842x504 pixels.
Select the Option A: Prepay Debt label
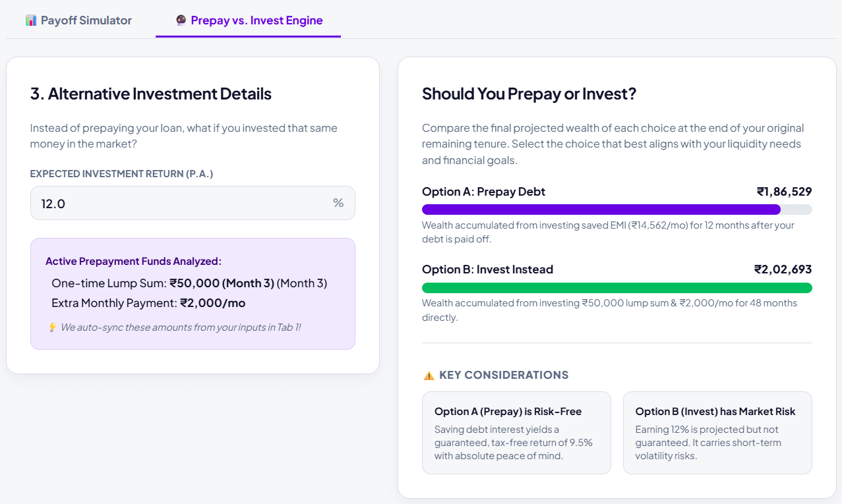click(x=484, y=192)
